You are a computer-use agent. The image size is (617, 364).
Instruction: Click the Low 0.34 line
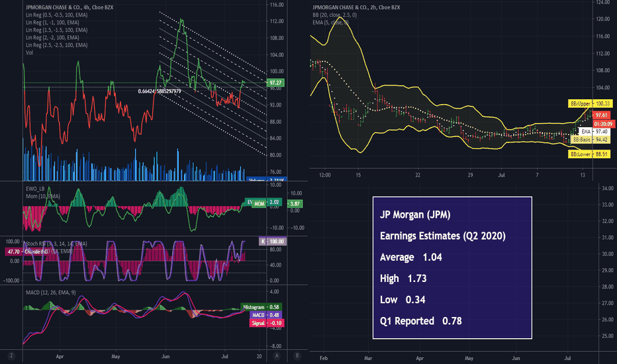coord(403,300)
